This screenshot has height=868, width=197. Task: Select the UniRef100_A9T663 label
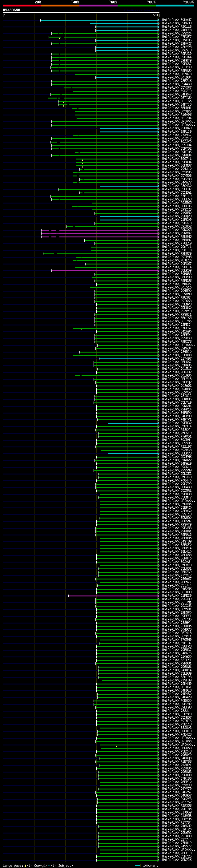177,301
